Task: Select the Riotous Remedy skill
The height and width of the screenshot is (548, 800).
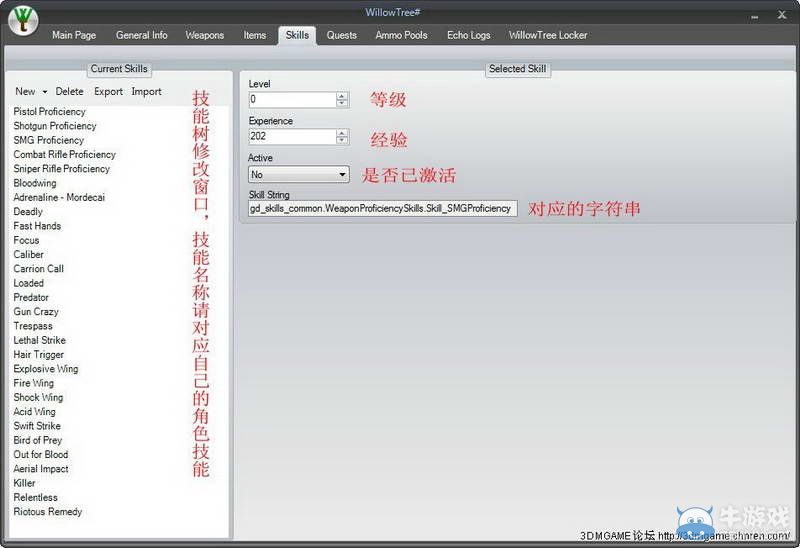Action: (x=48, y=511)
